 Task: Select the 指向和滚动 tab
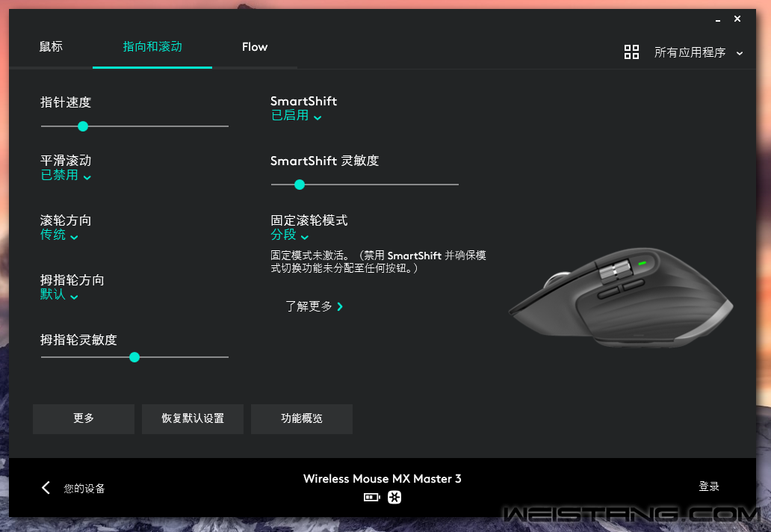click(x=152, y=47)
